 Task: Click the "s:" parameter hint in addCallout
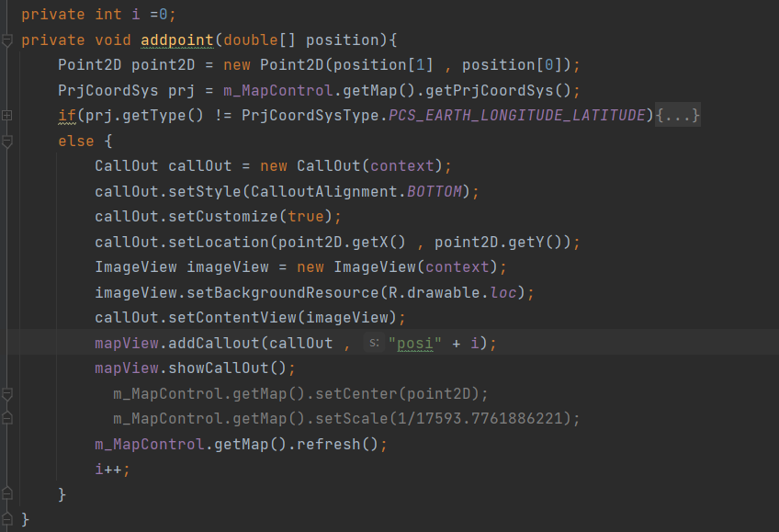[374, 343]
